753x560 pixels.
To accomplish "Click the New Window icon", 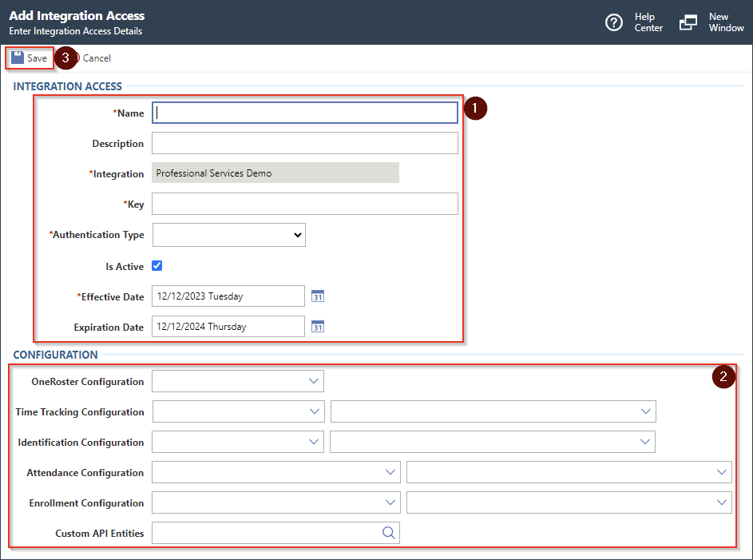I will (x=688, y=22).
